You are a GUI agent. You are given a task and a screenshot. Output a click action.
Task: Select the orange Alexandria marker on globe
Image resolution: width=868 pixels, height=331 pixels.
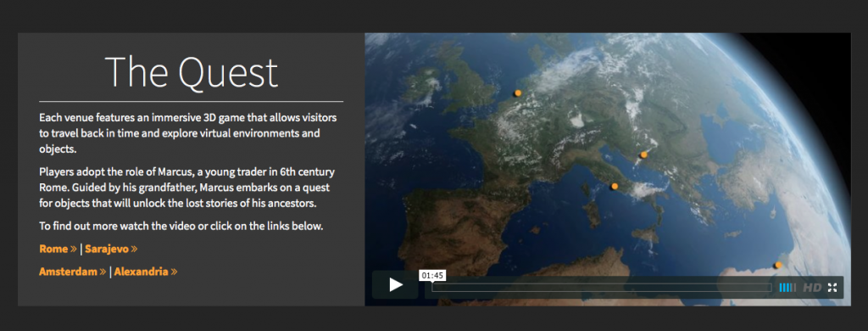[x=778, y=265]
